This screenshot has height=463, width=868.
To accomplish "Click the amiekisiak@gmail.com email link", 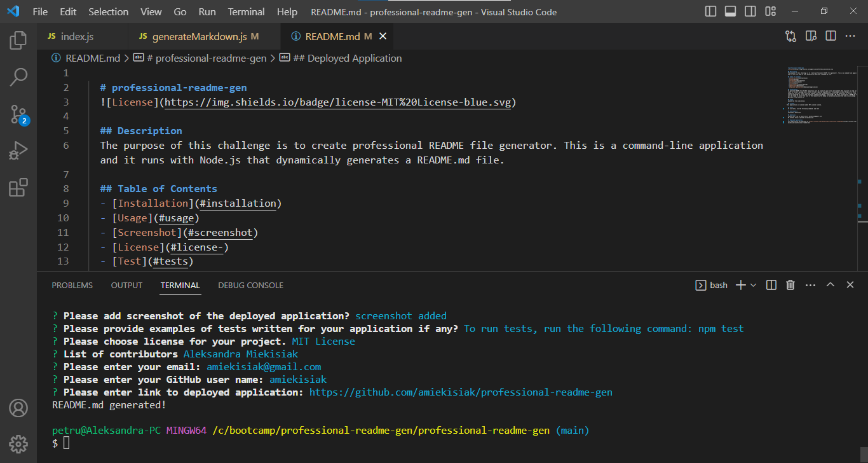I will [263, 366].
